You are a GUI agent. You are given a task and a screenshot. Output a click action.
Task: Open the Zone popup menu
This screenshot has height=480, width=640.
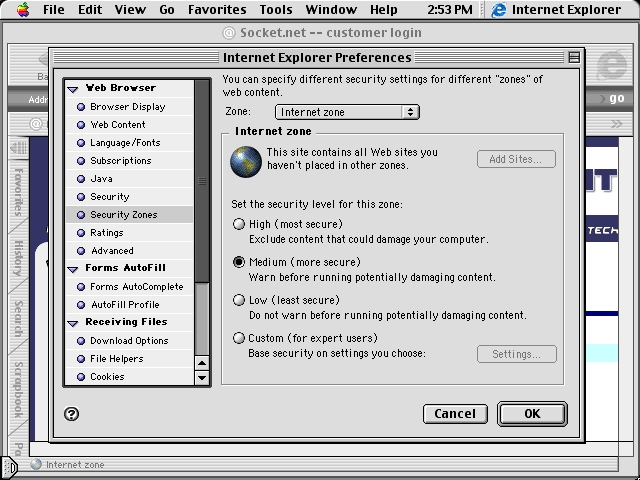[347, 112]
